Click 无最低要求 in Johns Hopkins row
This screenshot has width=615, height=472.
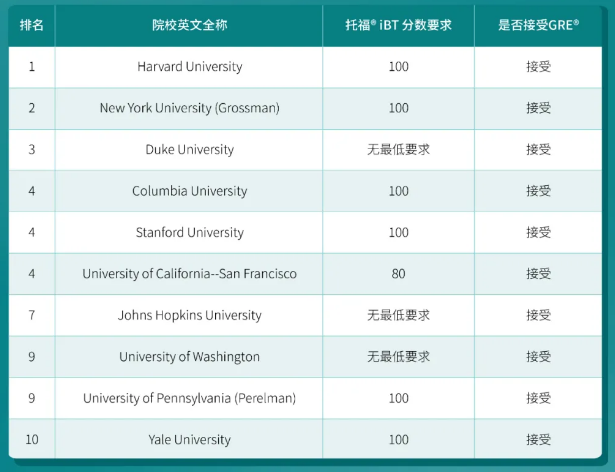click(398, 315)
